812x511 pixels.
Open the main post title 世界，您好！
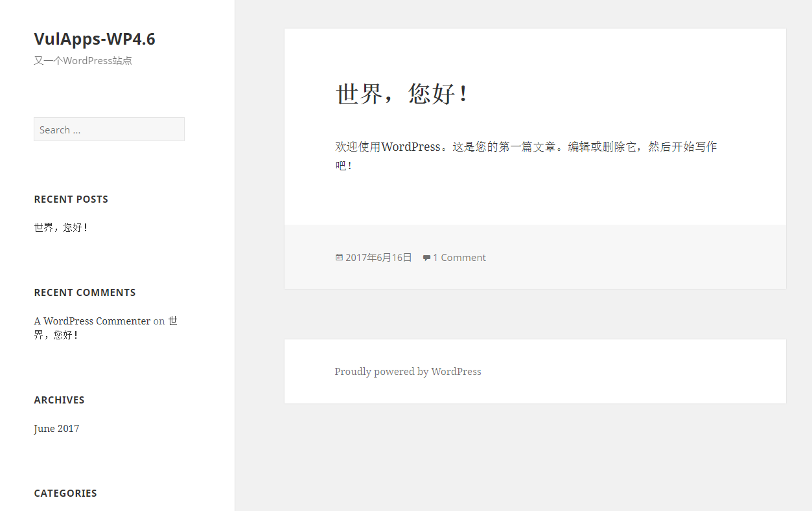[x=402, y=94]
